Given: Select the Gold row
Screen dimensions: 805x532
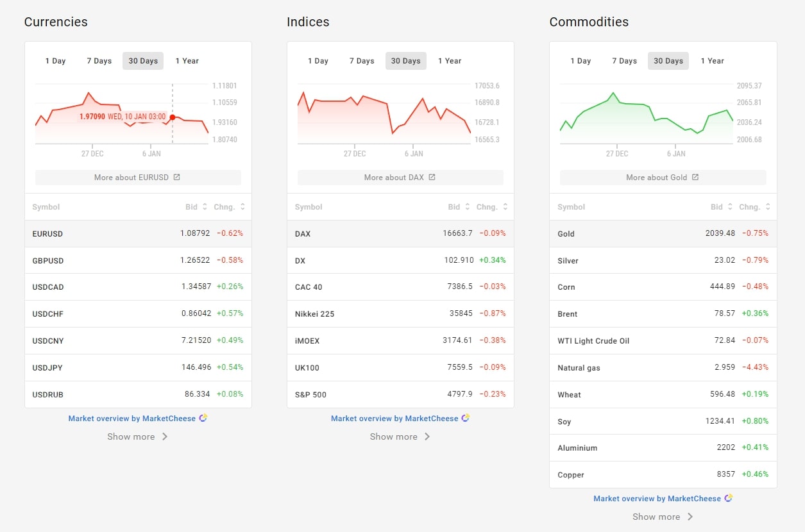Looking at the screenshot, I should [663, 234].
